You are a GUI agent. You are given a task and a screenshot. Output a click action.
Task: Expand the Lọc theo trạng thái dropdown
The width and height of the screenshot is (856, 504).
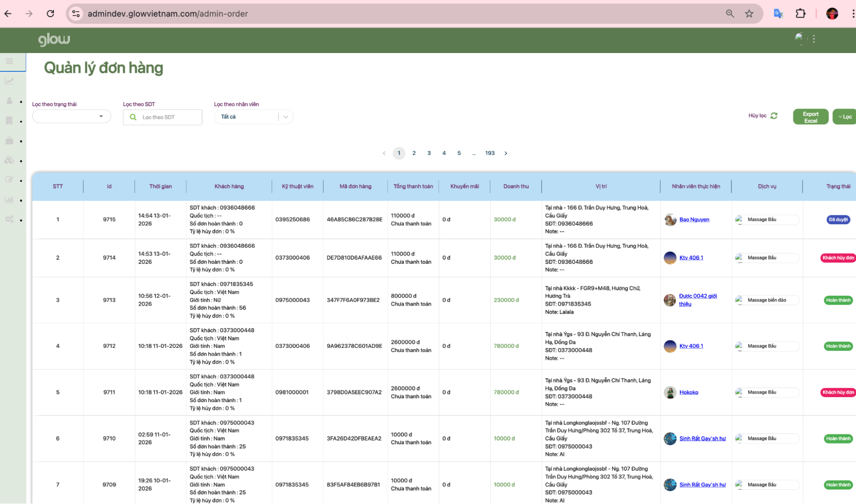pos(72,116)
